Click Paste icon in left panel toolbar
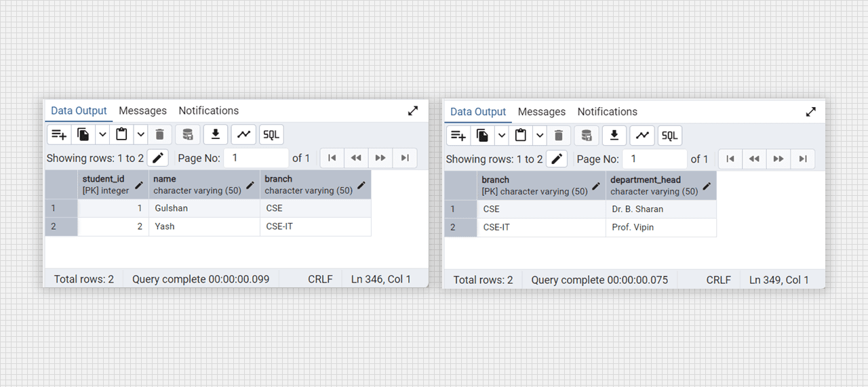The width and height of the screenshot is (868, 387). click(121, 134)
